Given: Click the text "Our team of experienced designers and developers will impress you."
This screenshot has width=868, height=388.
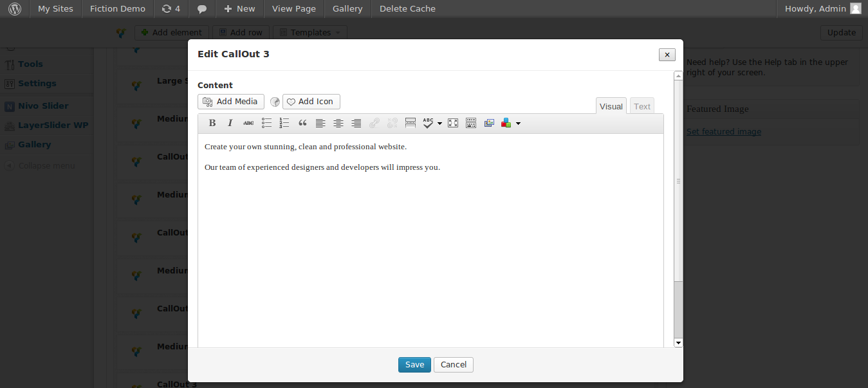Looking at the screenshot, I should click(x=322, y=167).
